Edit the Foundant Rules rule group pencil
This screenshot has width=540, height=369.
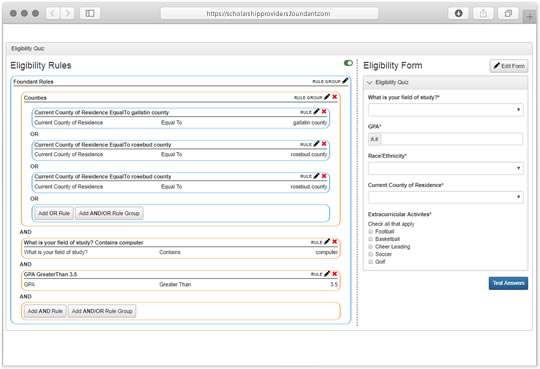pos(345,81)
